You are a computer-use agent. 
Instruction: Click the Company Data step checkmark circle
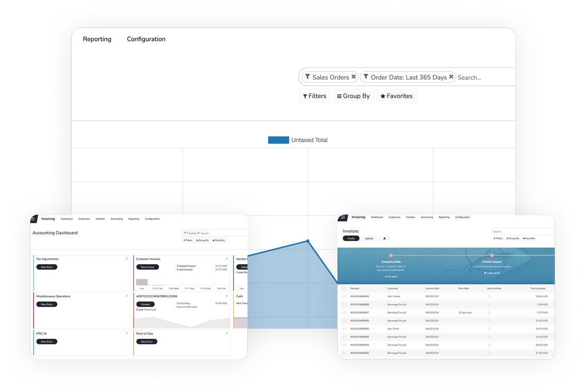pos(391,255)
